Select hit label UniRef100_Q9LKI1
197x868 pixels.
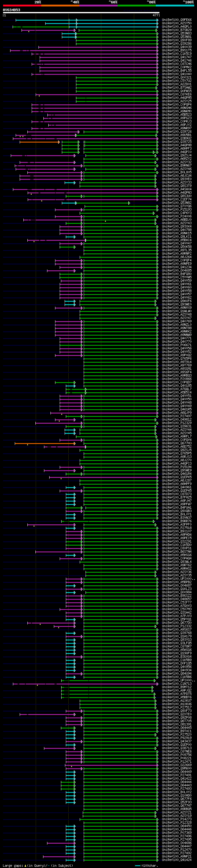click(x=177, y=236)
